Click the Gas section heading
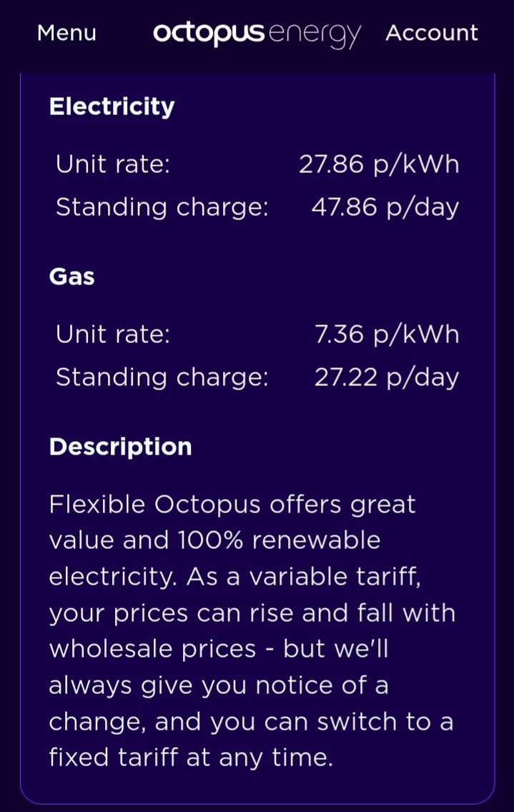This screenshot has height=812, width=514. (72, 277)
